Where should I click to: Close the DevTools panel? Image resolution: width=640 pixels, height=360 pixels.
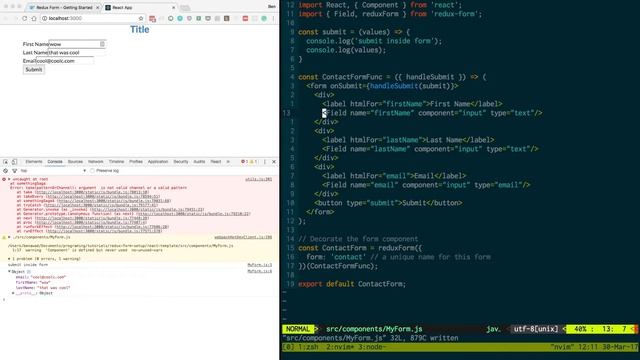[274, 162]
